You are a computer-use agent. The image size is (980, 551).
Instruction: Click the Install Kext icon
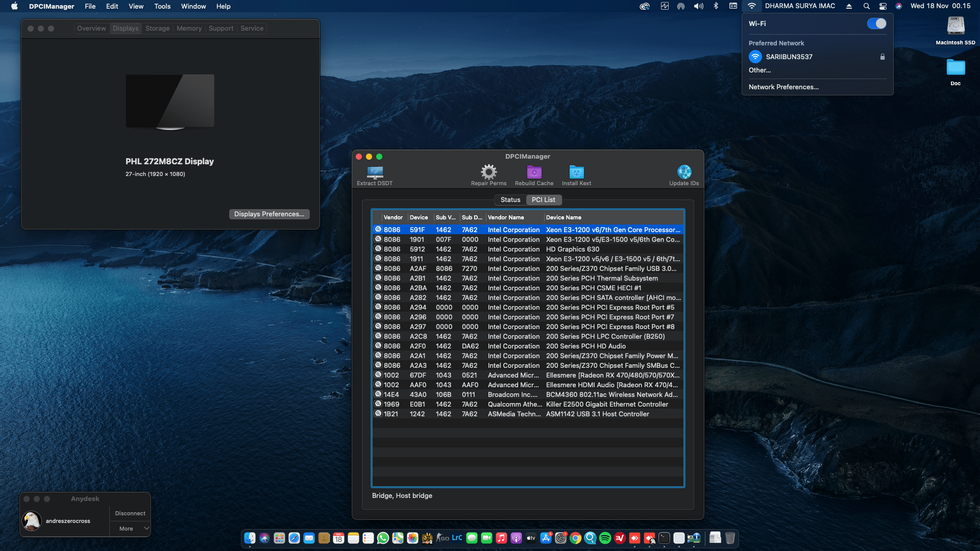576,172
